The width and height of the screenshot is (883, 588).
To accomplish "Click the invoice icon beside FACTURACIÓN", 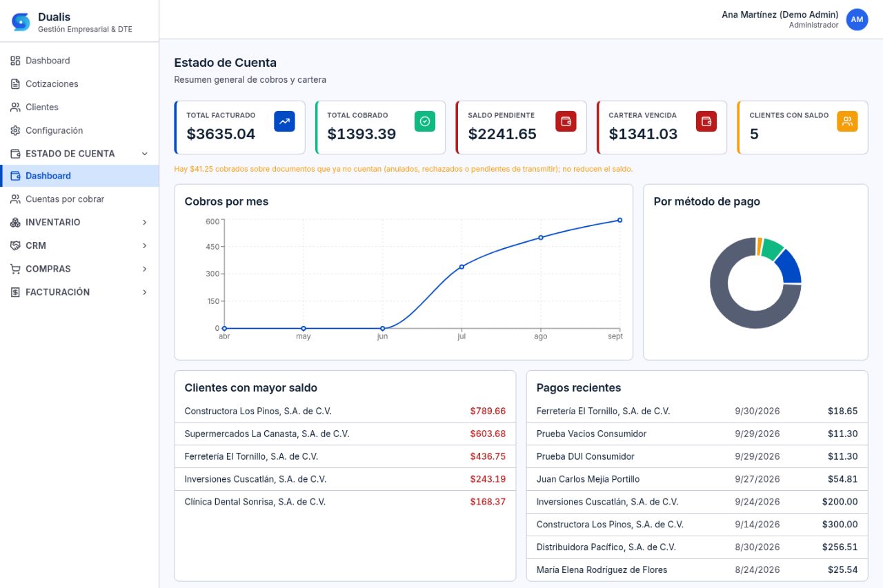I will point(15,292).
